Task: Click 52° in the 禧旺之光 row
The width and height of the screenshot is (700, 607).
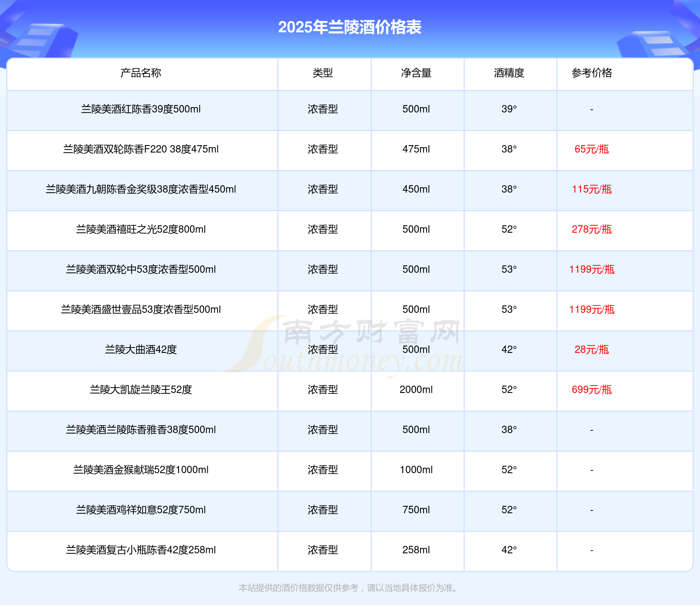Action: [509, 229]
